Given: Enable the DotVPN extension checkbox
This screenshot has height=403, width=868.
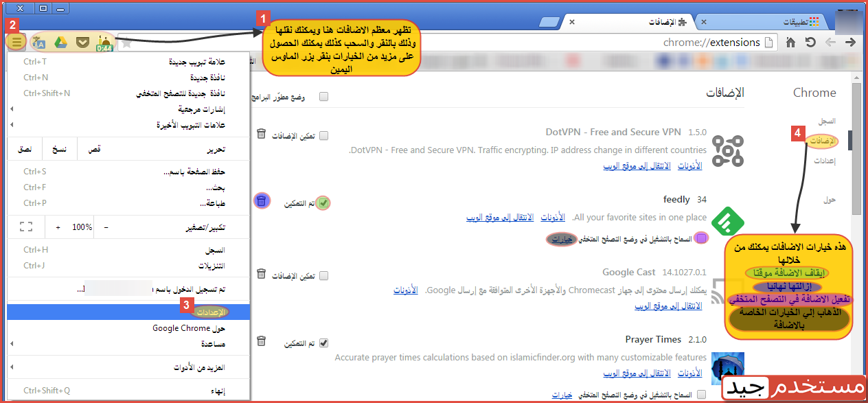Looking at the screenshot, I should [x=323, y=135].
